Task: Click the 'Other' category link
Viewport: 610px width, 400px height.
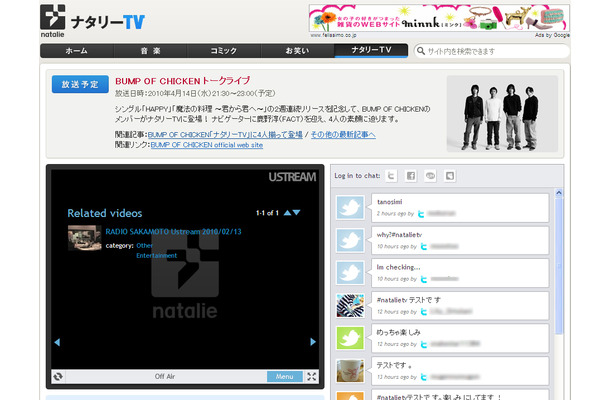Action: 144,246
